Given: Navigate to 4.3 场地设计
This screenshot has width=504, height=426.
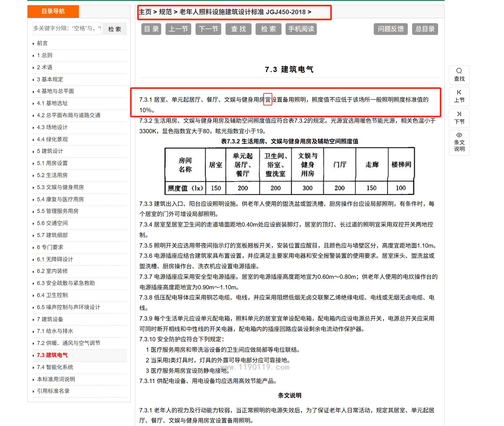Looking at the screenshot, I should click(52, 127).
